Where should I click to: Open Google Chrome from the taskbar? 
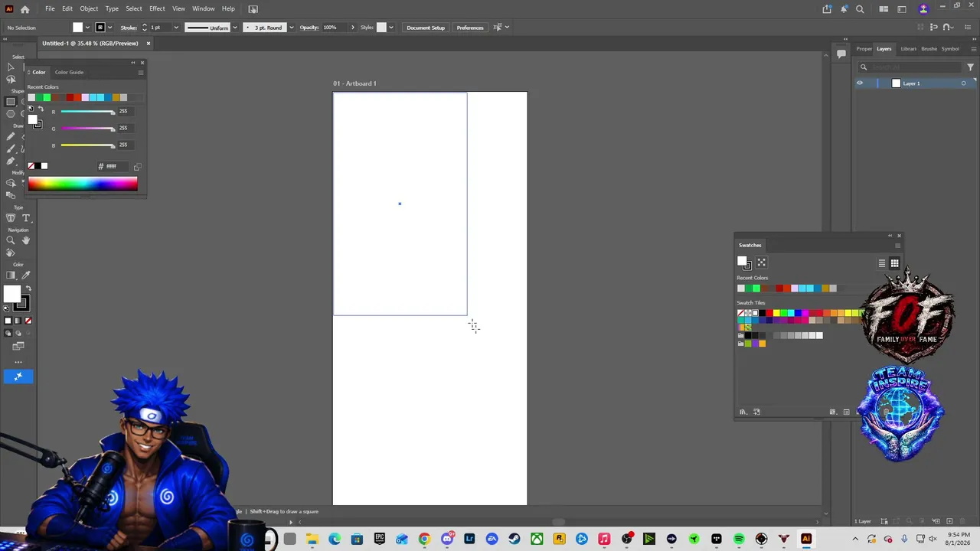[424, 540]
